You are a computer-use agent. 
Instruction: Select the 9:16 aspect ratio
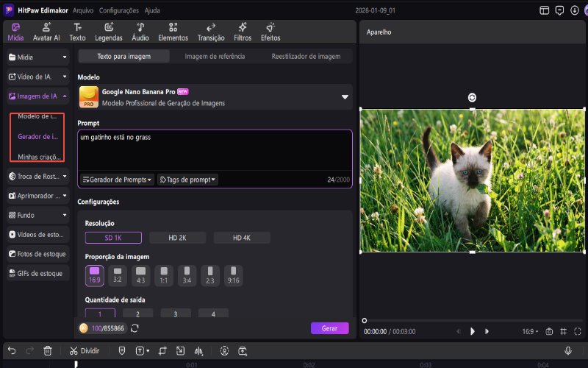click(x=233, y=275)
